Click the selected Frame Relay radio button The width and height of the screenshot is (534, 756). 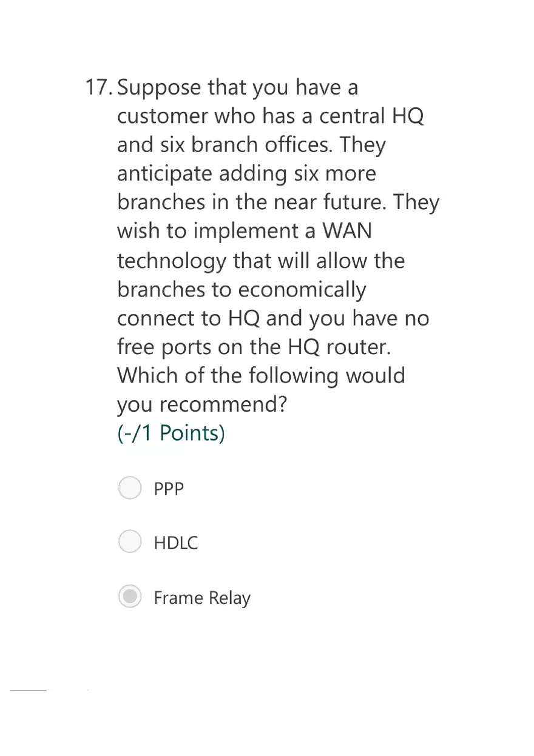(x=130, y=597)
